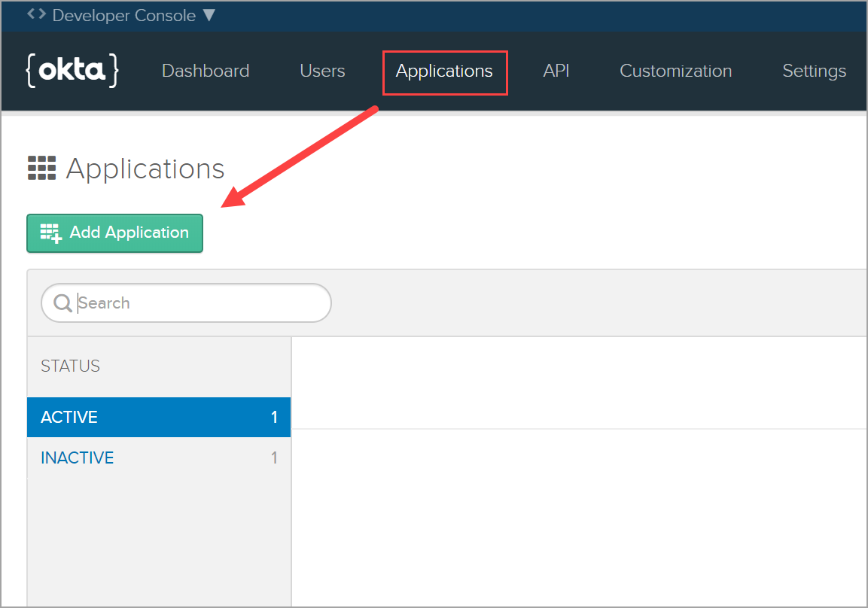Click the active filter count showing 1
This screenshot has width=868, height=608.
click(x=275, y=417)
